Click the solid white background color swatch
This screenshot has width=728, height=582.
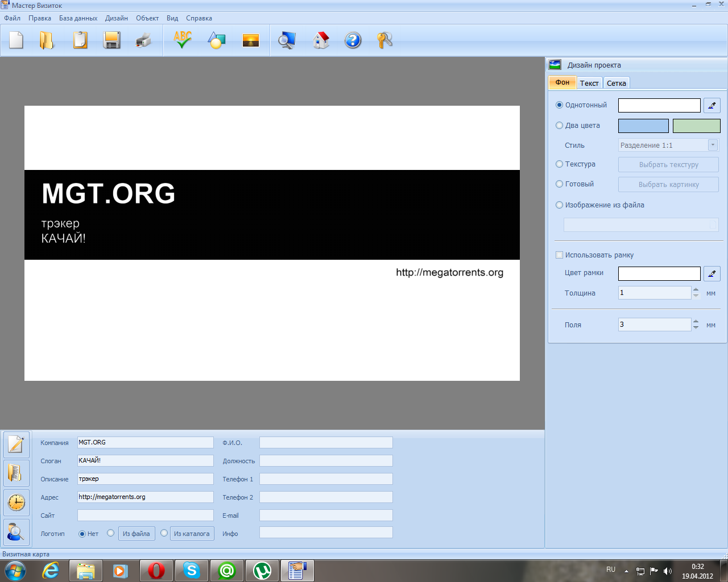coord(659,105)
